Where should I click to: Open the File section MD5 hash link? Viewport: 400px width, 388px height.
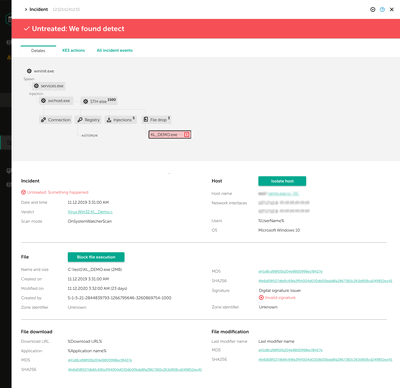tap(290, 271)
